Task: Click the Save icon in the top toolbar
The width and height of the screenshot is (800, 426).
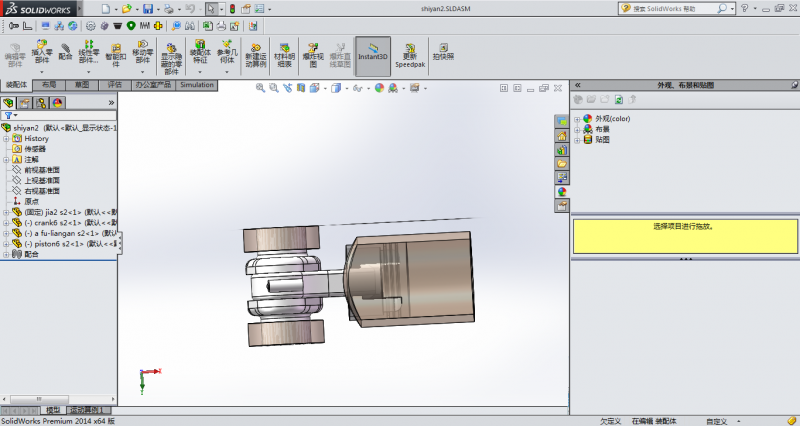Action: click(x=146, y=9)
